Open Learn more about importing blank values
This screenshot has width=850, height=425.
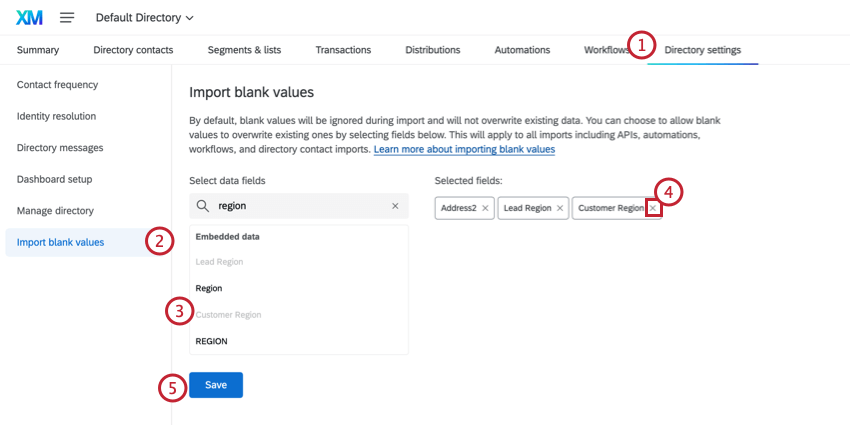point(464,150)
